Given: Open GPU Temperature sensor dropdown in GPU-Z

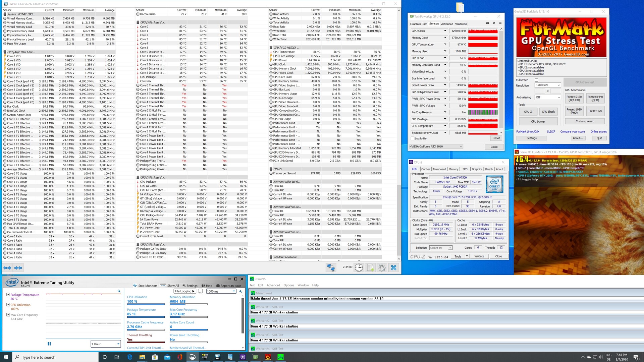Looking at the screenshot, I should tap(445, 44).
